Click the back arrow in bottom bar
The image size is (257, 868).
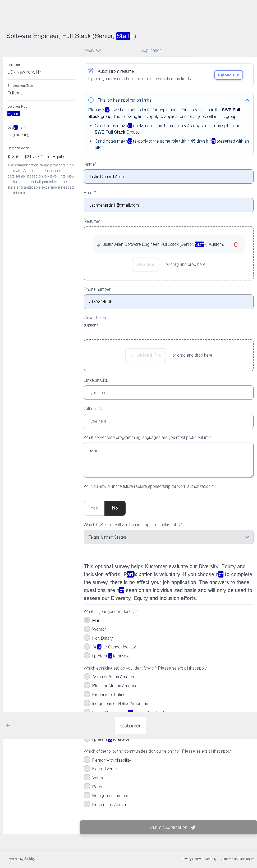tap(8, 725)
